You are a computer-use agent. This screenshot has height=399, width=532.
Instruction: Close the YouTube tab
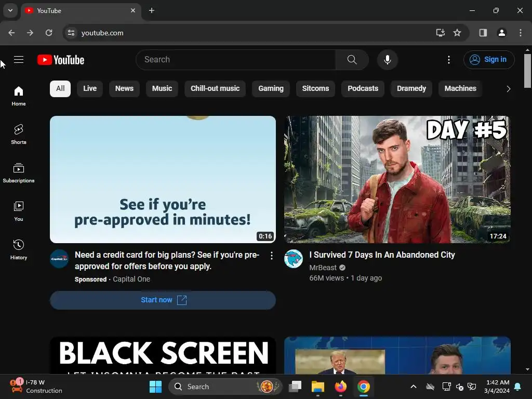133,10
